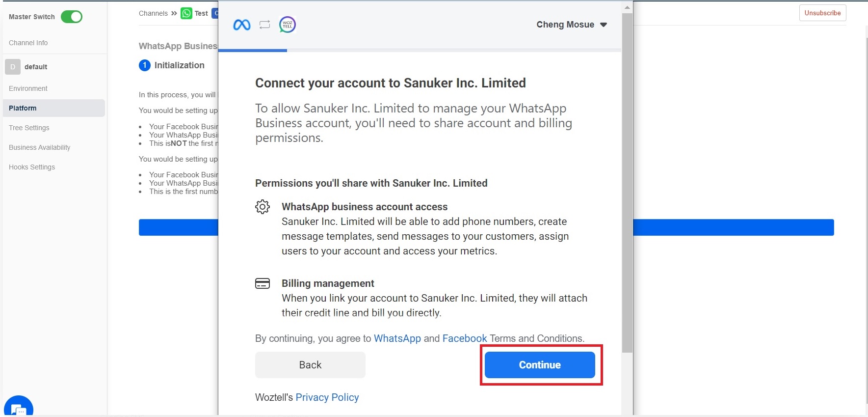Click the Woztell app logo icon
Screen dimensions: 868x417
pos(288,25)
